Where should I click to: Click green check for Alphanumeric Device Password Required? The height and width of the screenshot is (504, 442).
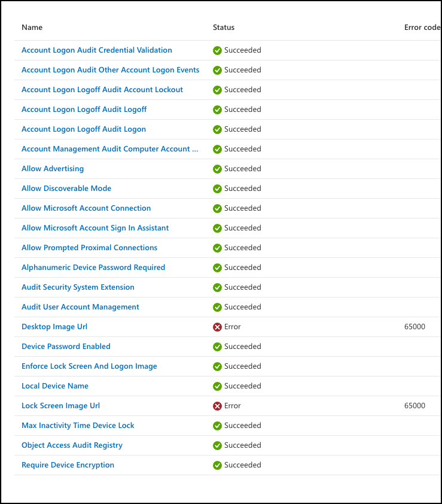[218, 268]
